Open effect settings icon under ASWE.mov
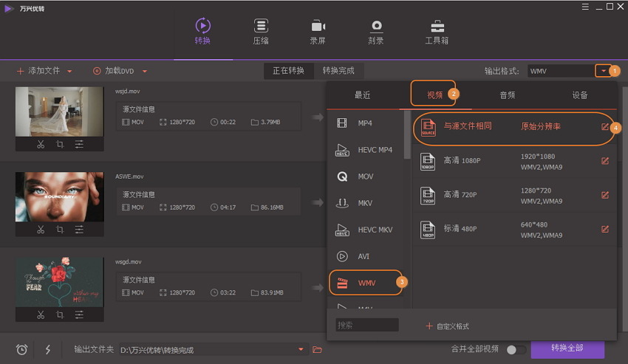Screen dimensions: 628x364 [79, 230]
